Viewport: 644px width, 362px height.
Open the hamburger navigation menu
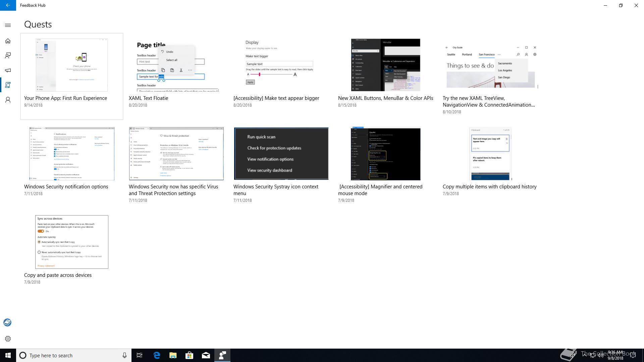coord(8,25)
